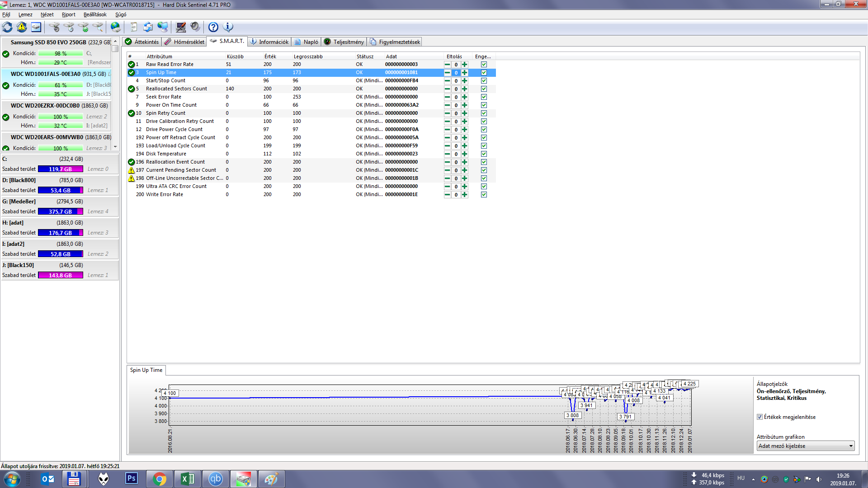The height and width of the screenshot is (488, 868).
Task: Uncheck enable box for Disk Temperature row
Action: point(484,154)
